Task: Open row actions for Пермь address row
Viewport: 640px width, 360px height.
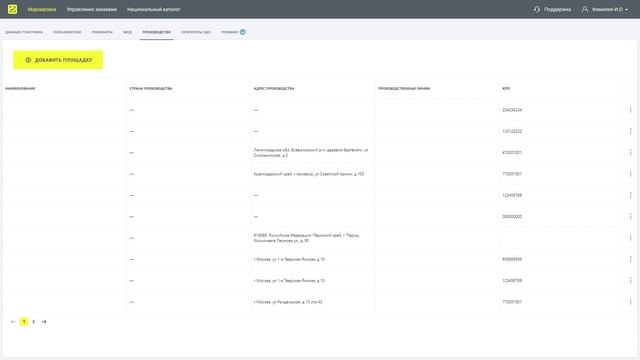Action: [x=630, y=238]
